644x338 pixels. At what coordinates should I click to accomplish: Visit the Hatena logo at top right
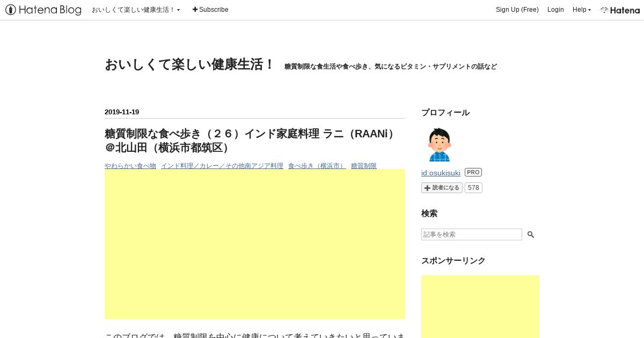620,10
